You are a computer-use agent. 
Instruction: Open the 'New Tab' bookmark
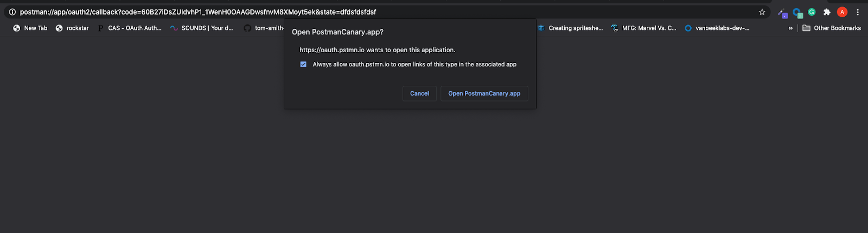click(x=30, y=28)
